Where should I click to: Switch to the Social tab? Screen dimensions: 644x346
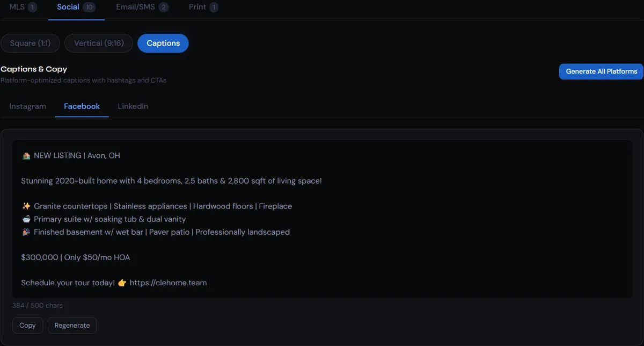pyautogui.click(x=76, y=7)
